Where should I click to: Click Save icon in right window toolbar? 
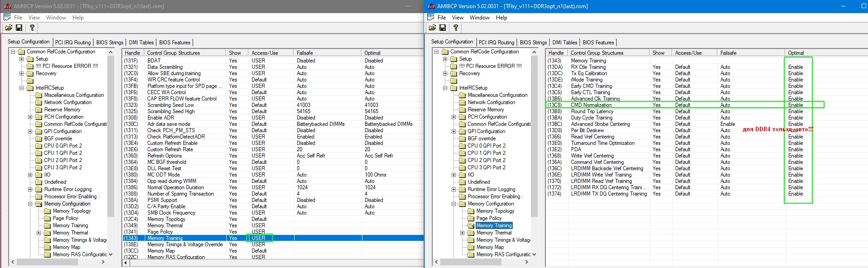[443, 28]
